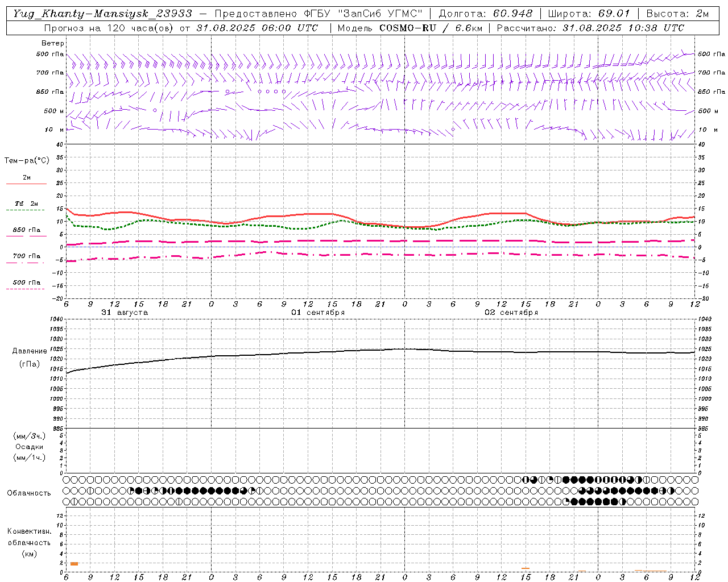The height and width of the screenshot is (582, 728).
Task: Click the '02 сентября' date label
Action: [x=511, y=313]
